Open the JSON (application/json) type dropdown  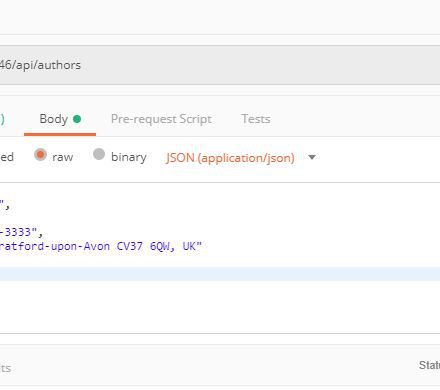pos(241,158)
